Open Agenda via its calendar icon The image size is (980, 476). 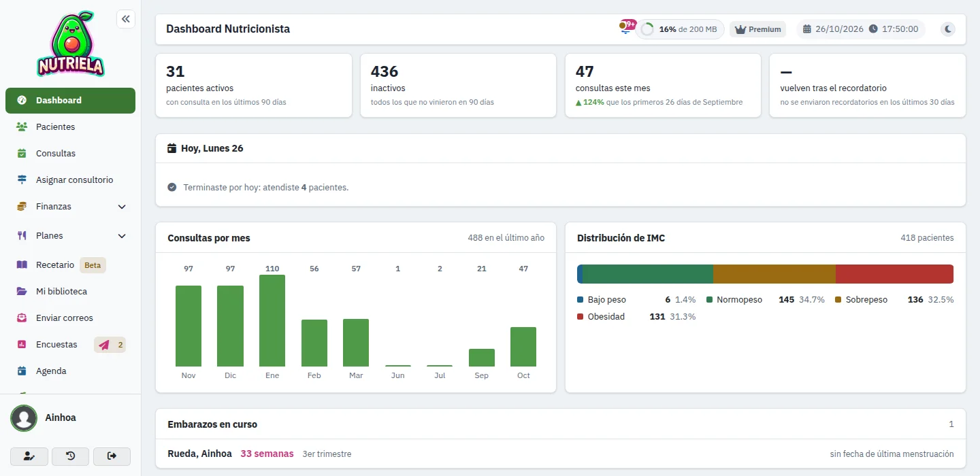tap(22, 371)
